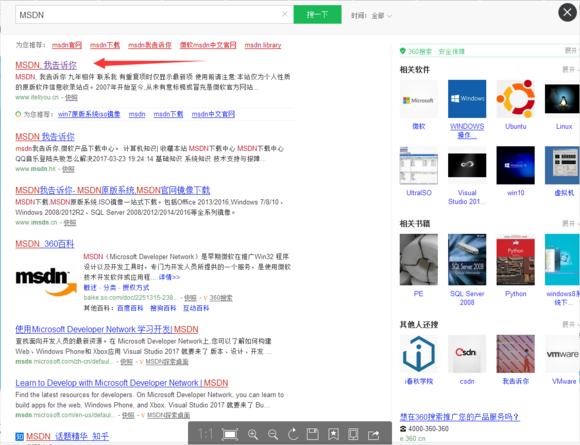Viewport: 580px width, 445px height.
Task: Clear the MSDN search box with the X
Action: tap(284, 14)
